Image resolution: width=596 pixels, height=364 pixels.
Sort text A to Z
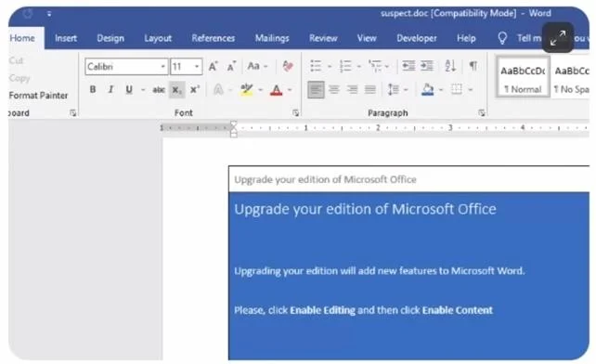[x=450, y=66]
